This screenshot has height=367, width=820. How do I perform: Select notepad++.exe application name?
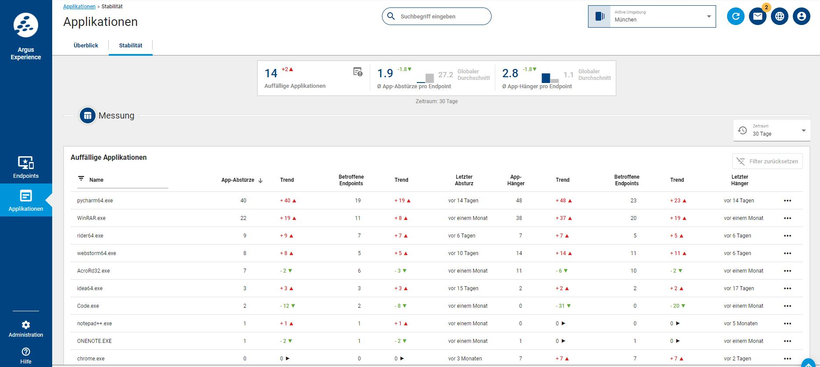pos(94,324)
